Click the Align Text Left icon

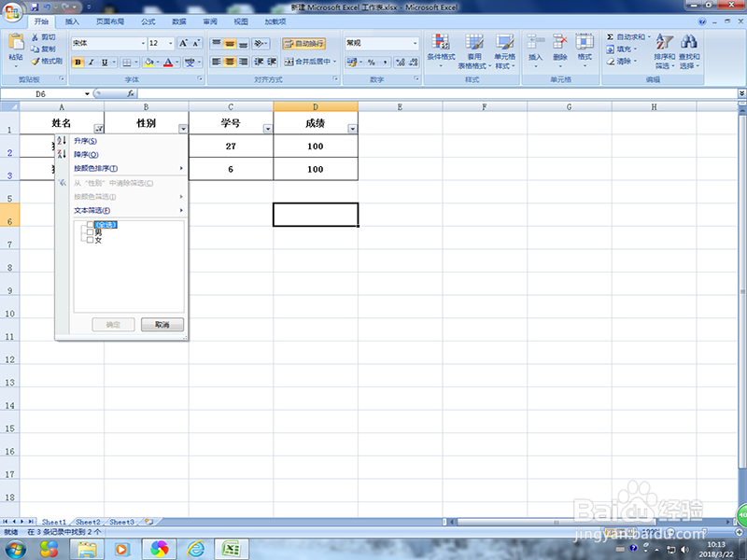pyautogui.click(x=217, y=62)
